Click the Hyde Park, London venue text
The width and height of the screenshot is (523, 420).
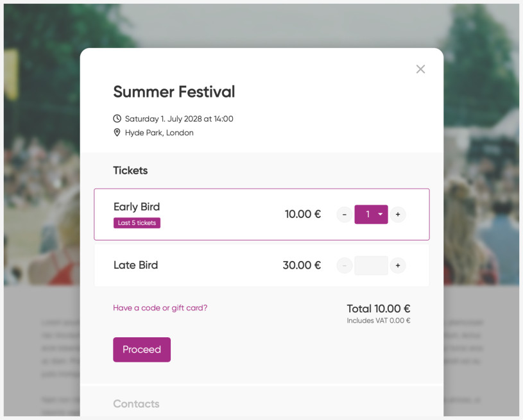(x=159, y=133)
